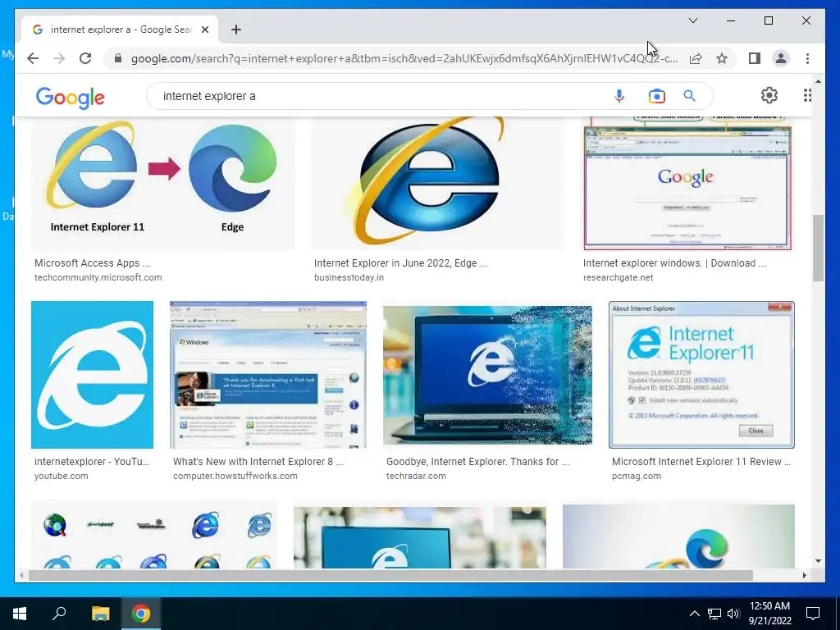The width and height of the screenshot is (840, 630).
Task: Search by voice microphone icon
Action: point(619,96)
